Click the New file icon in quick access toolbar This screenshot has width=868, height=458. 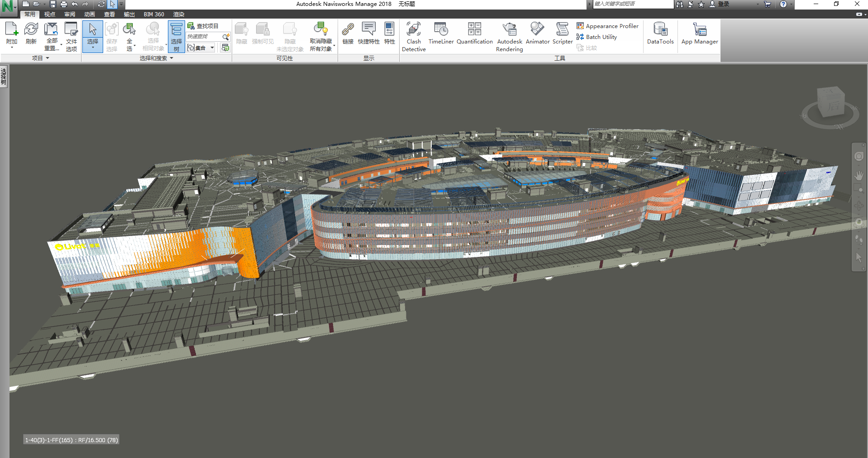click(x=26, y=4)
